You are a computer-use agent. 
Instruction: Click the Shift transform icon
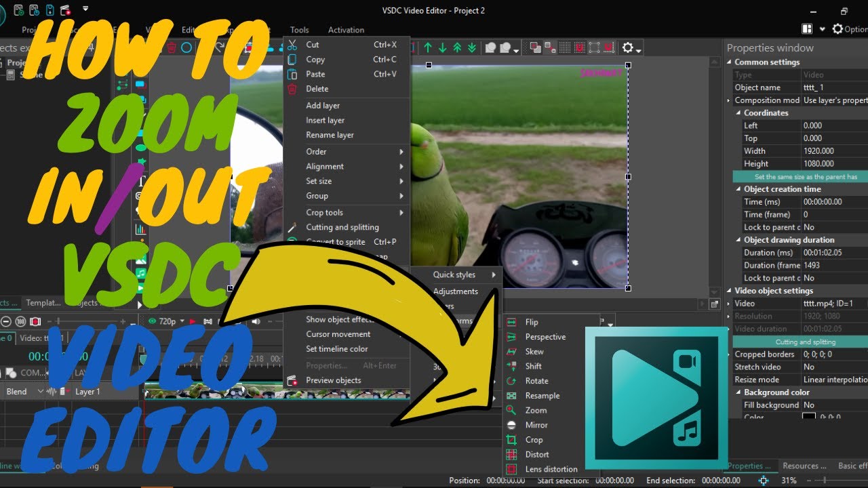tap(512, 366)
